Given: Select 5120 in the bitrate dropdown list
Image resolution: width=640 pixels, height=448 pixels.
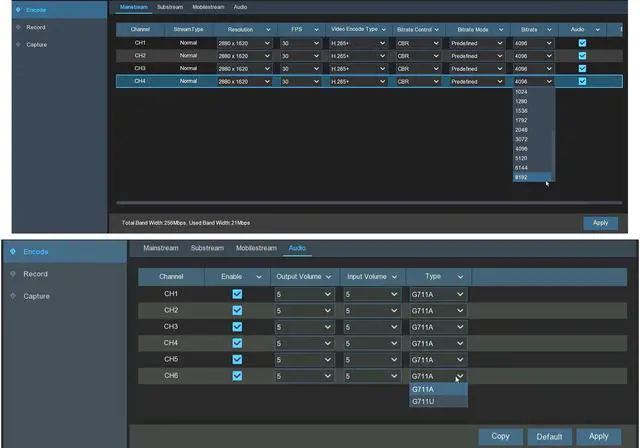Looking at the screenshot, I should [532, 158].
